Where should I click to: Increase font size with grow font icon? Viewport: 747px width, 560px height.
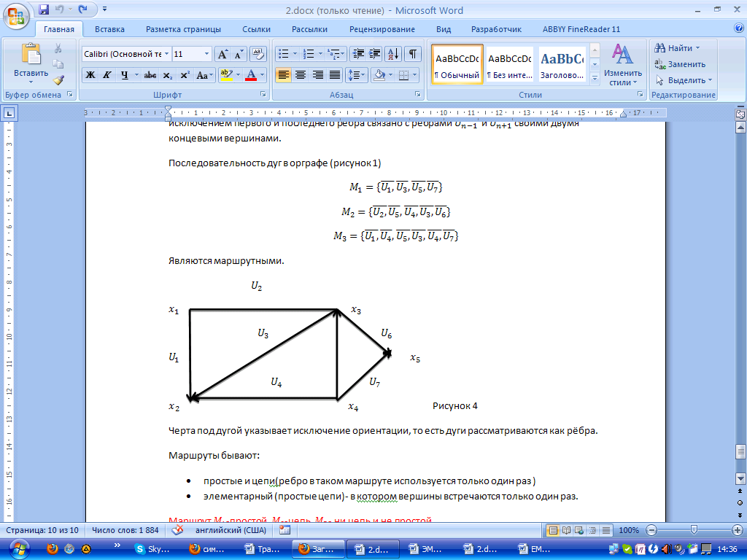pos(222,54)
